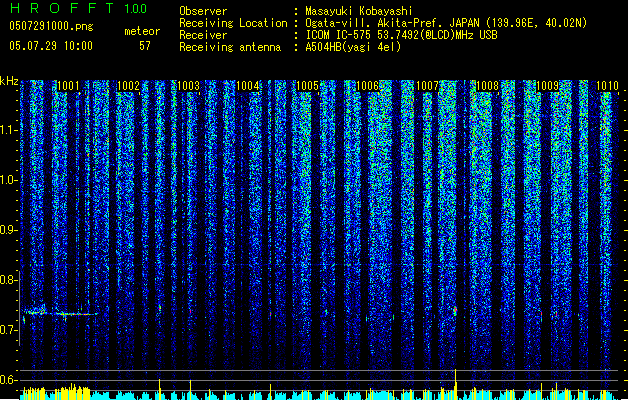Click the HROFFT title text
This screenshot has height=400, width=629.
point(61,8)
